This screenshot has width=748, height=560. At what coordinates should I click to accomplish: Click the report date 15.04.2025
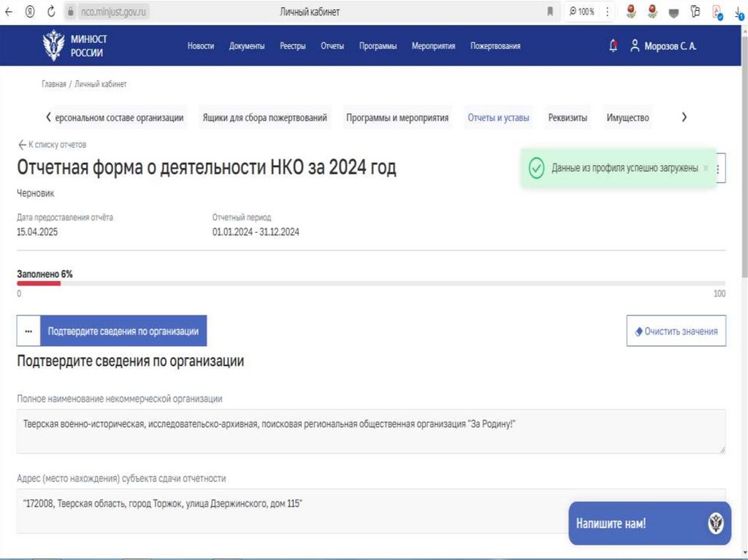[37, 232]
